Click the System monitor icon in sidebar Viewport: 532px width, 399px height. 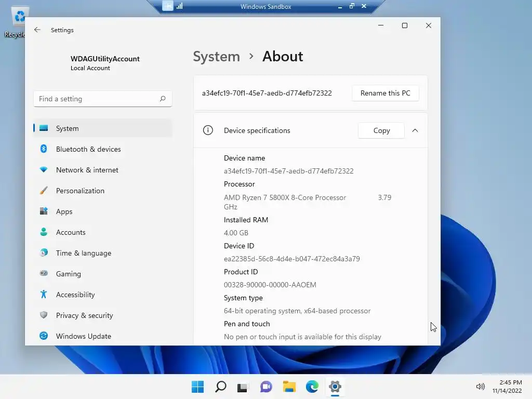[44, 128]
